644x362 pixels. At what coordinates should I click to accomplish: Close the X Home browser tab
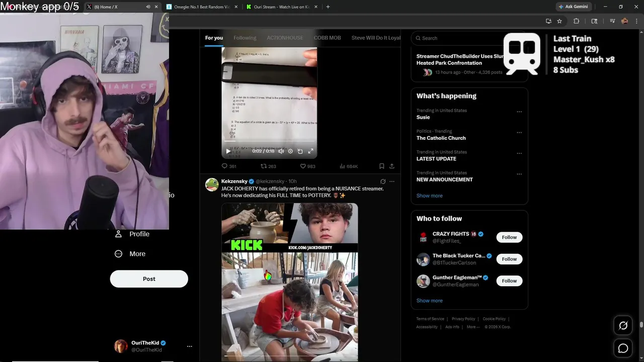tap(156, 7)
